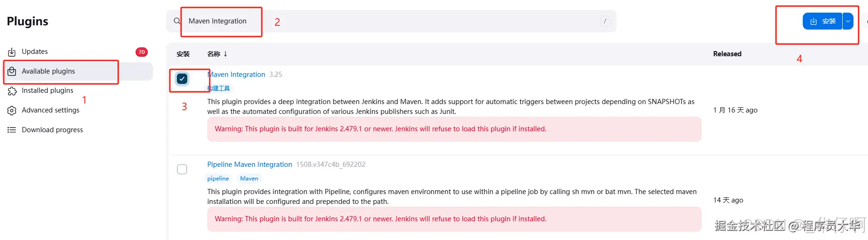Focus the plugin search input field
This screenshot has width=868, height=240.
375,21
